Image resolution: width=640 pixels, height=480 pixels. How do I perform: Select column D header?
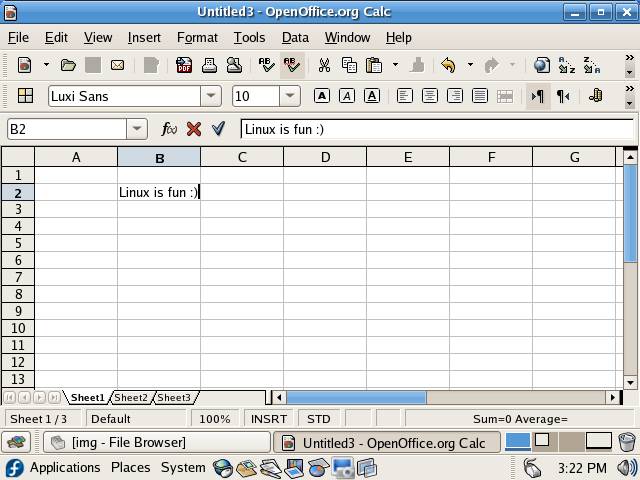tap(325, 157)
